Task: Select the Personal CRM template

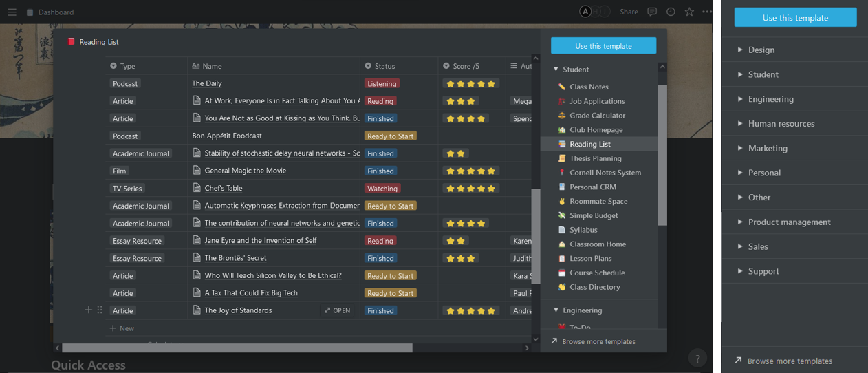Action: [x=599, y=186]
